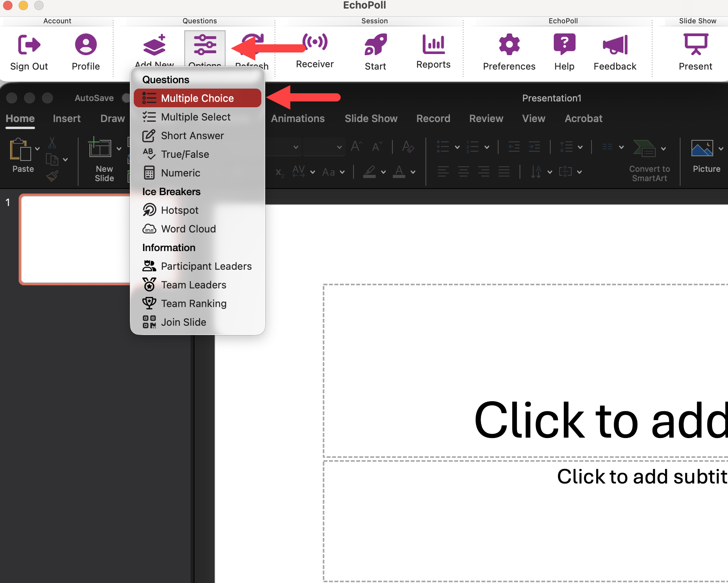Open the Font Color dropdown arrow
The image size is (728, 583).
coord(413,172)
